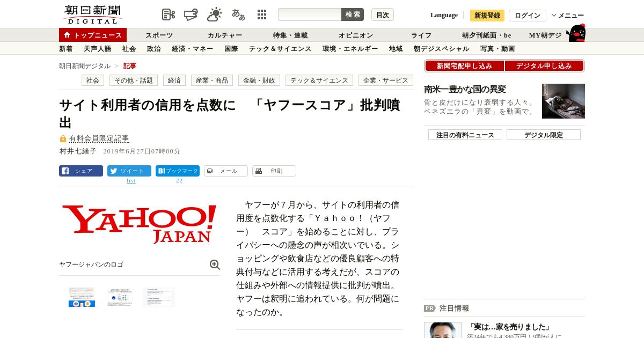Open 国際 in the sub navigation
This screenshot has height=338, width=644.
pyautogui.click(x=231, y=48)
